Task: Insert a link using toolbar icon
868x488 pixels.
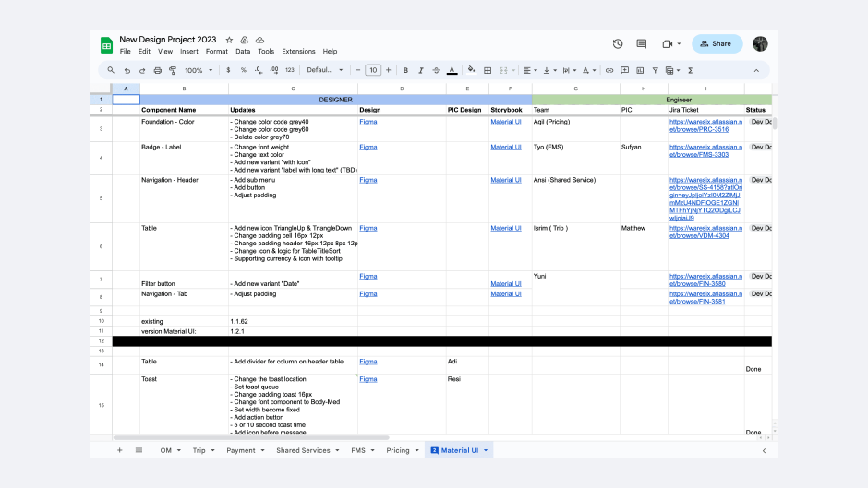Action: pyautogui.click(x=609, y=70)
